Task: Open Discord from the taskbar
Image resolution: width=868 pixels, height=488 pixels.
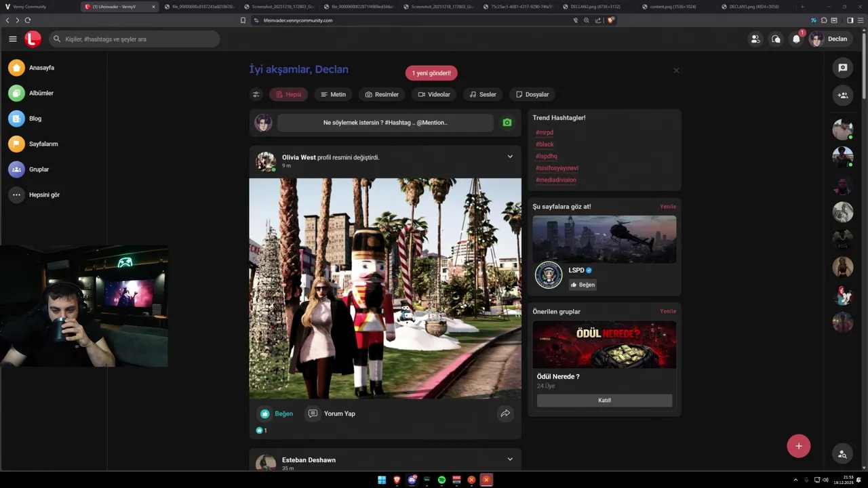Action: tap(412, 480)
